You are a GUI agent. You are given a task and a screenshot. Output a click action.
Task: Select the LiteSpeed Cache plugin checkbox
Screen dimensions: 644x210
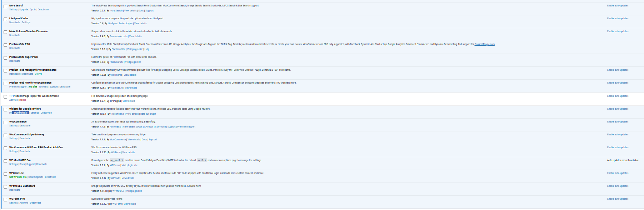[x=5, y=19]
